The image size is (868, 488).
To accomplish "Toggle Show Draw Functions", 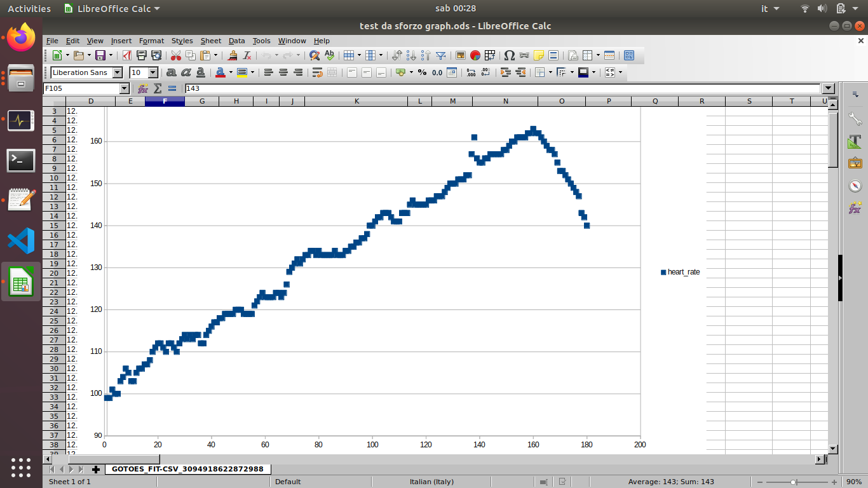I will (629, 55).
